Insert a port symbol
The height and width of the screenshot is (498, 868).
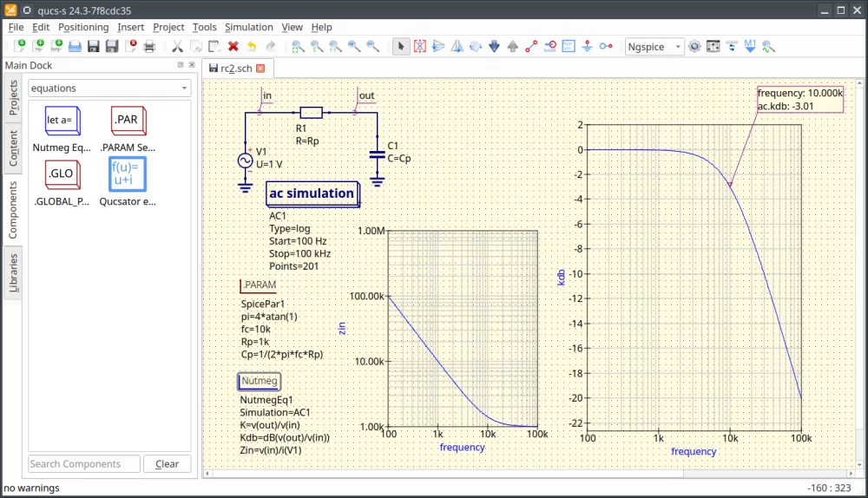tap(606, 47)
